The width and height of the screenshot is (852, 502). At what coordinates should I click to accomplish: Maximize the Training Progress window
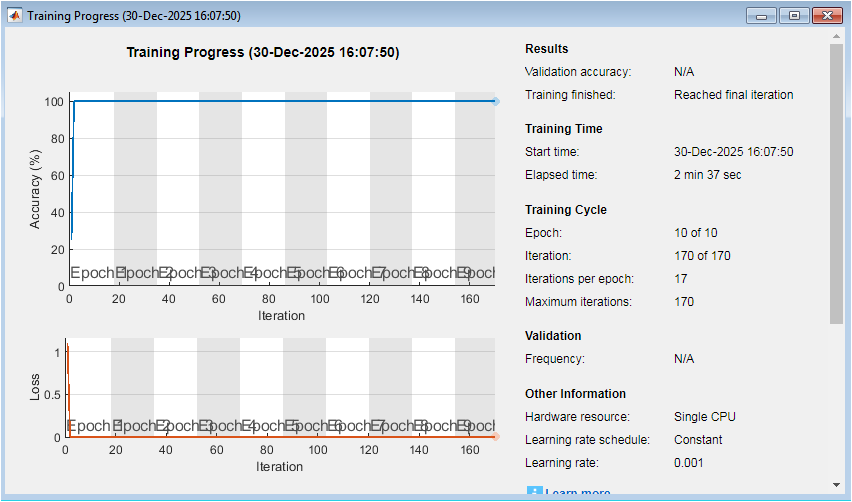point(795,16)
